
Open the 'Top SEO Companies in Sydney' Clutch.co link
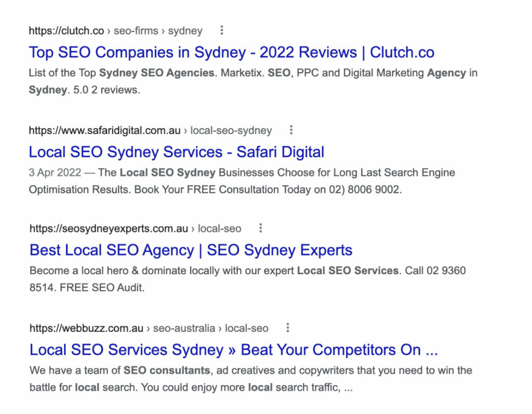click(x=231, y=52)
